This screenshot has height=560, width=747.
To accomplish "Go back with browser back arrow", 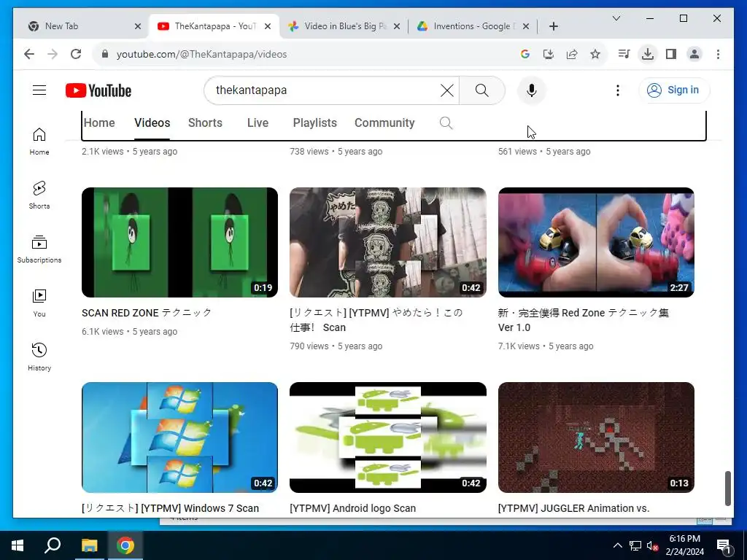I will [x=29, y=54].
